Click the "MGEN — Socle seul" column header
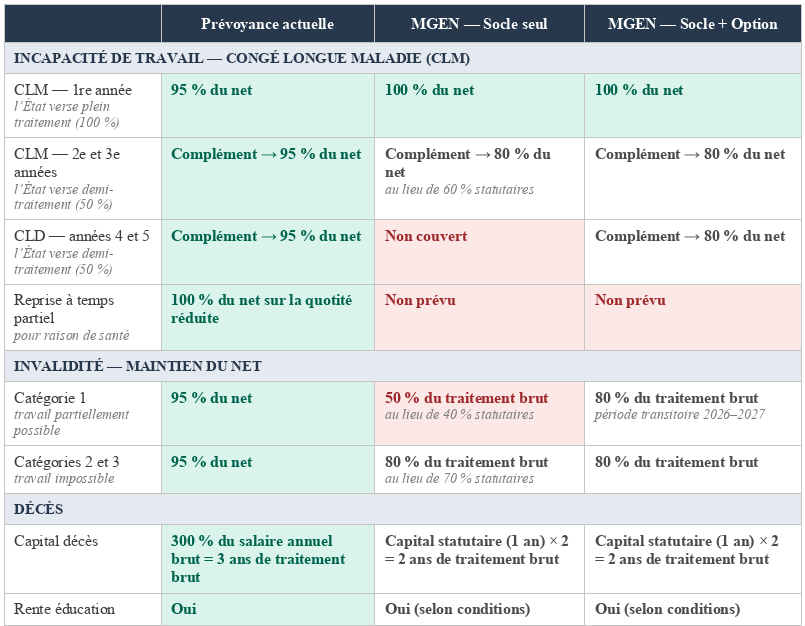This screenshot has width=805, height=626. (x=479, y=24)
